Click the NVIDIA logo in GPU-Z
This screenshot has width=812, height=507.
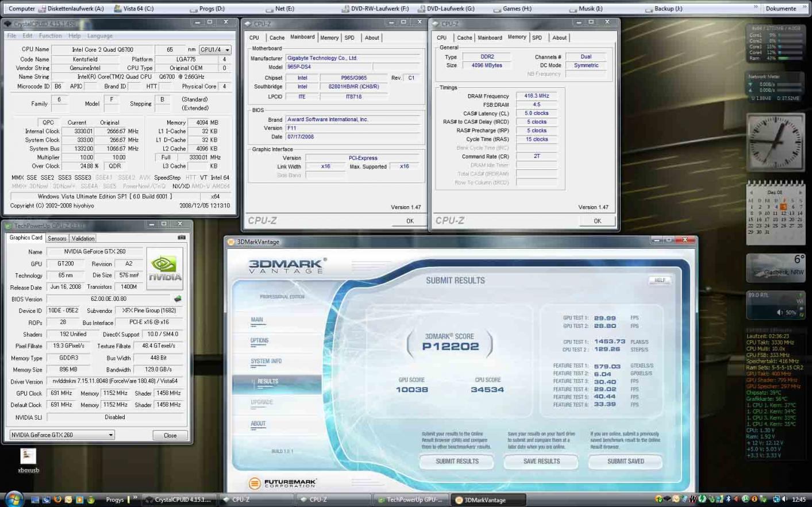[x=165, y=268]
